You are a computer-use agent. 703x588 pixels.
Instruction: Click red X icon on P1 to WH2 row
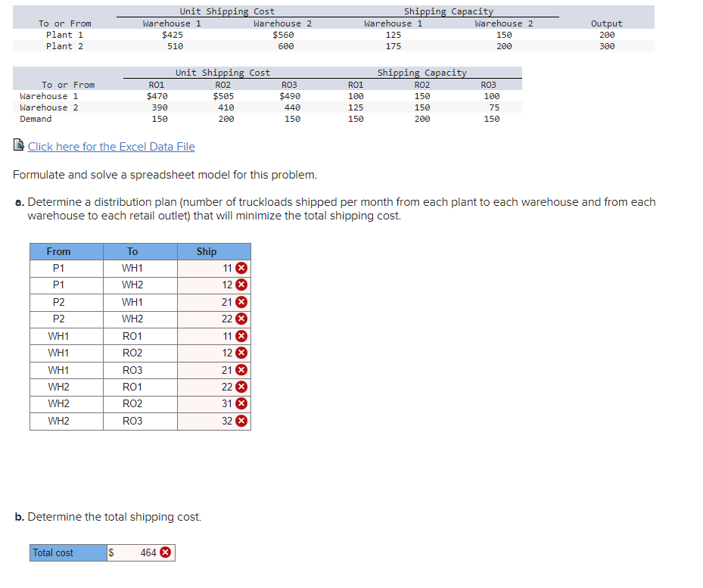[x=241, y=285]
